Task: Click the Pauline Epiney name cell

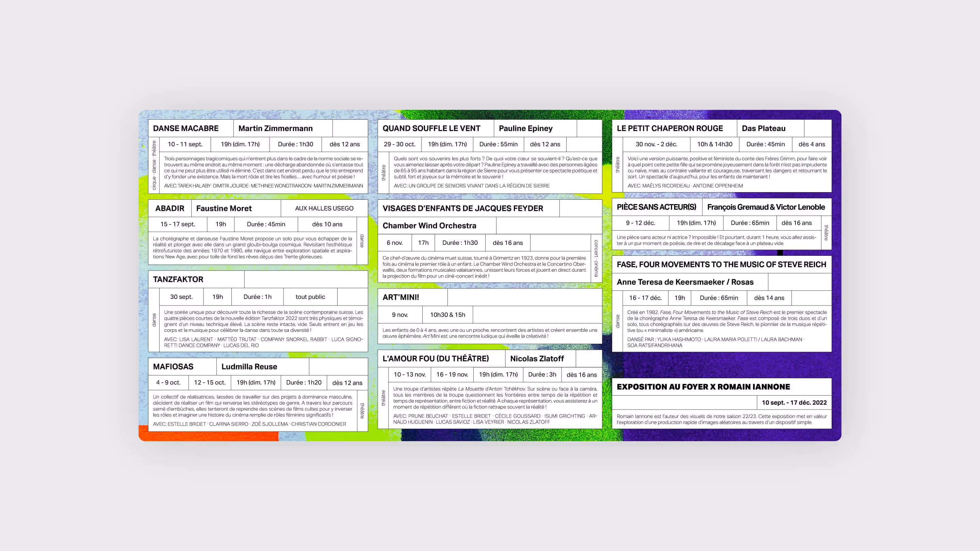Action: pyautogui.click(x=526, y=129)
